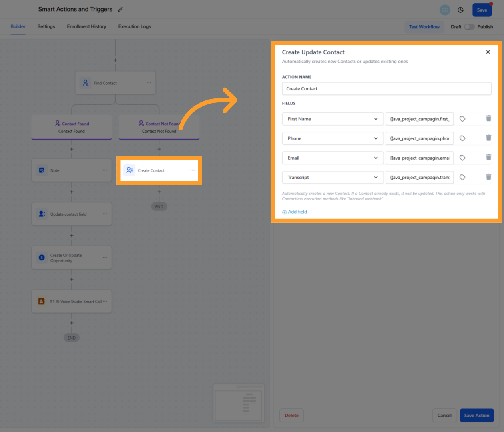Click the pencil to rename the workflow
This screenshot has height=432, width=504.
[120, 9]
